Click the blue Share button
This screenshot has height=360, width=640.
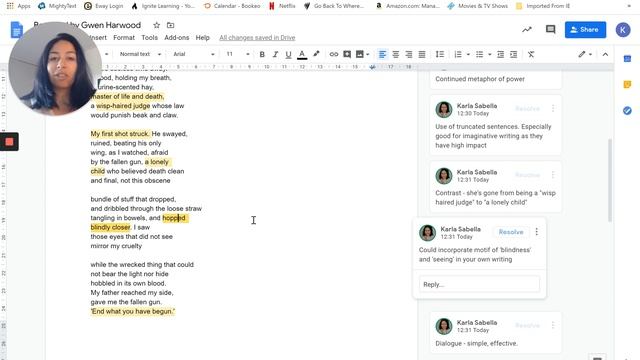(x=585, y=29)
